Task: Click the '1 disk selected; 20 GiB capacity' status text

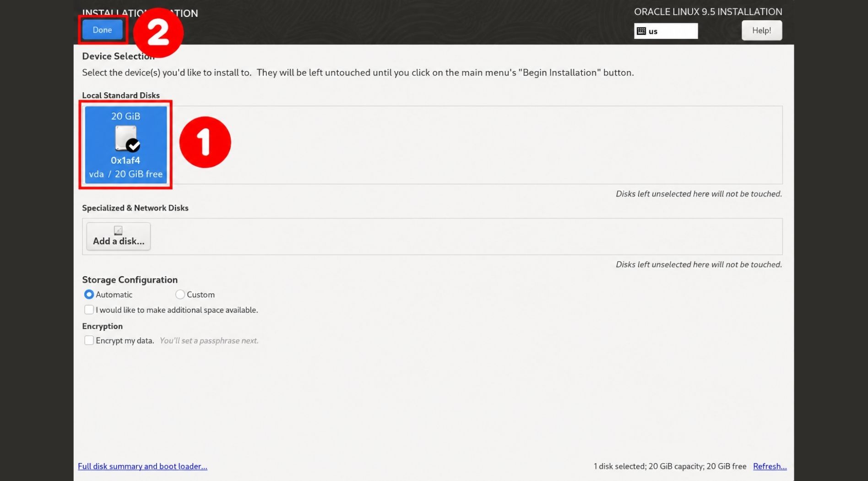Action: 670,466
